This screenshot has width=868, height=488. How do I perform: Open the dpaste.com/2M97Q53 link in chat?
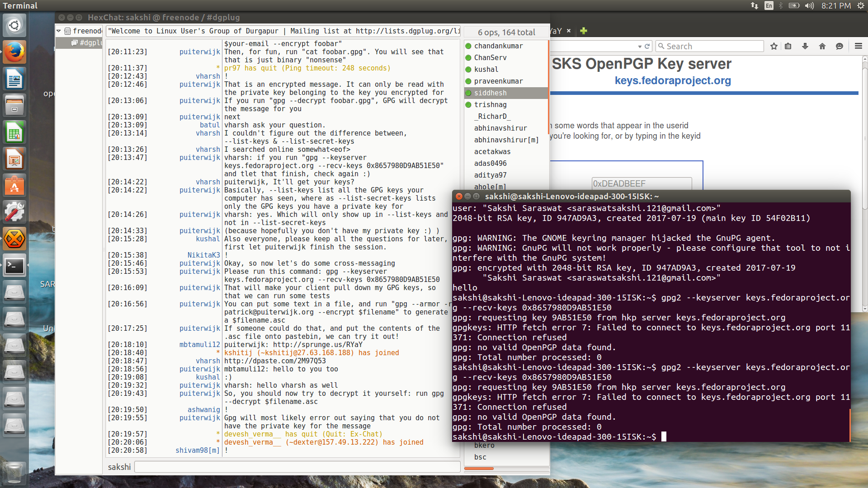pos(275,361)
